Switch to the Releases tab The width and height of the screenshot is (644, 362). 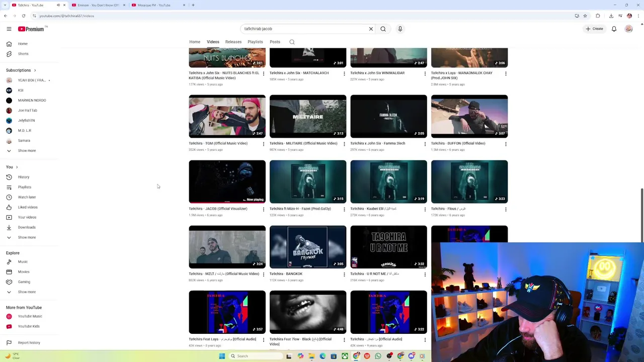click(x=233, y=42)
